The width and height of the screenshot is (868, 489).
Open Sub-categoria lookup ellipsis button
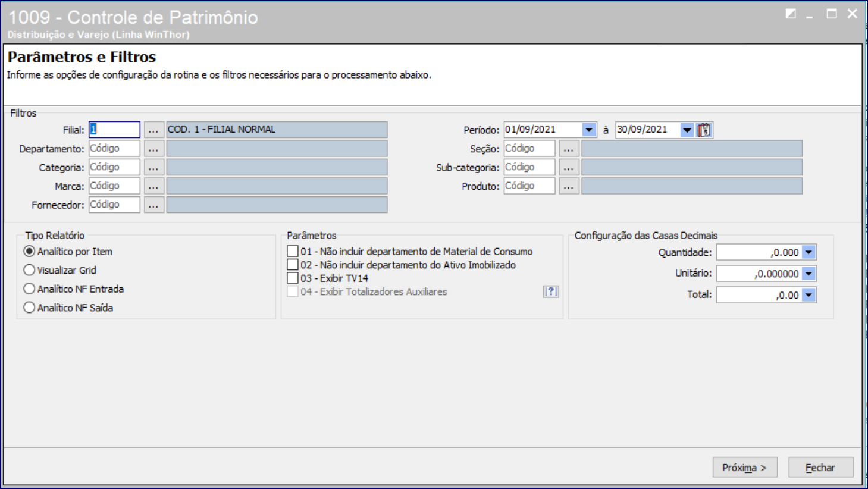[569, 167]
